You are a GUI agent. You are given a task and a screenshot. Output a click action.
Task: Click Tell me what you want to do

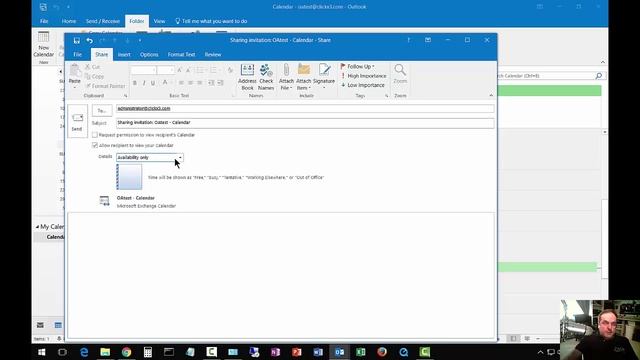pyautogui.click(x=211, y=21)
